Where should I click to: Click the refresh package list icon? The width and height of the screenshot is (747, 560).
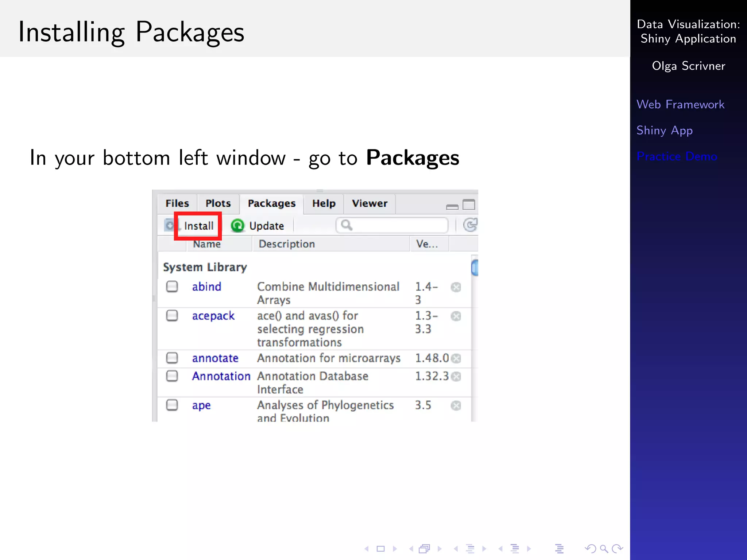tap(470, 225)
